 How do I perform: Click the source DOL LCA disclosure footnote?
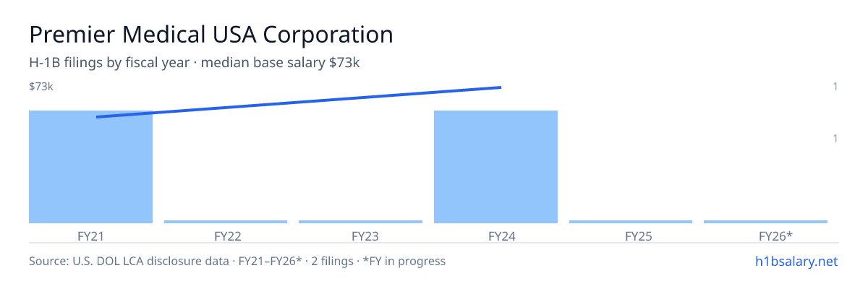pos(237,261)
